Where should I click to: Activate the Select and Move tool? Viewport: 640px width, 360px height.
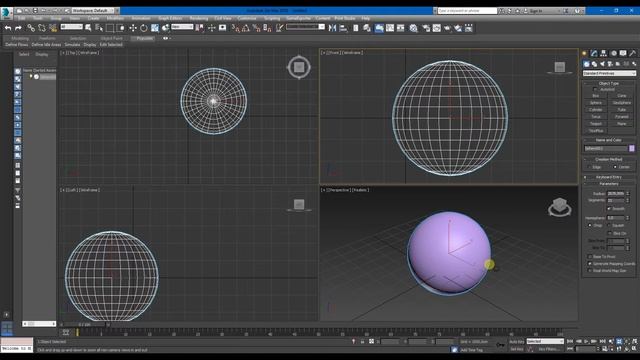tap(133, 28)
